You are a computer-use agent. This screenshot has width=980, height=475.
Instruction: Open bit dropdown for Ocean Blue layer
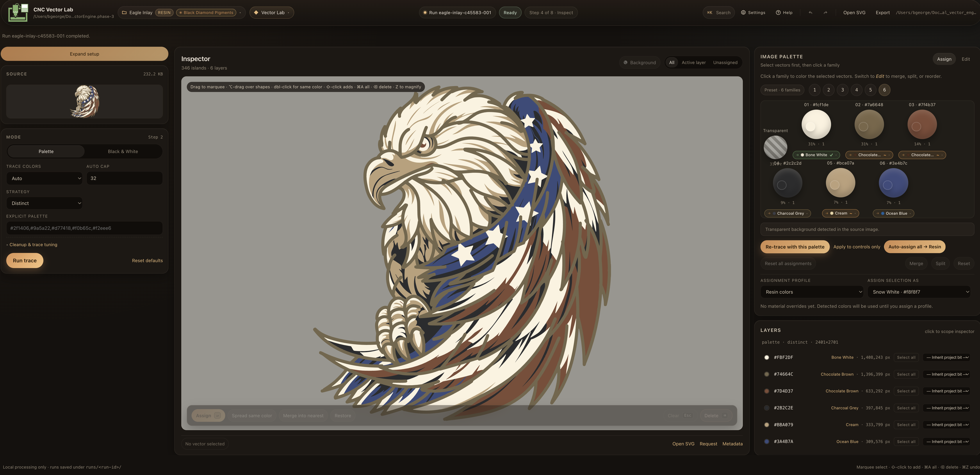(x=947, y=442)
